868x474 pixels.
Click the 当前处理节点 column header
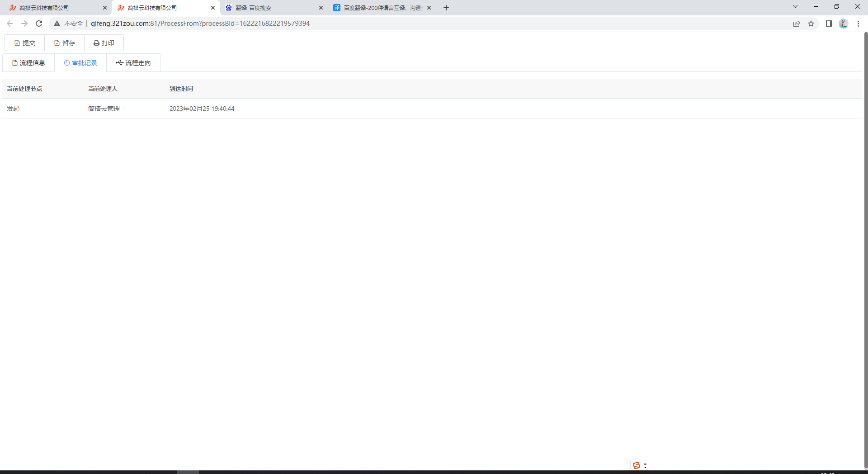[x=24, y=89]
